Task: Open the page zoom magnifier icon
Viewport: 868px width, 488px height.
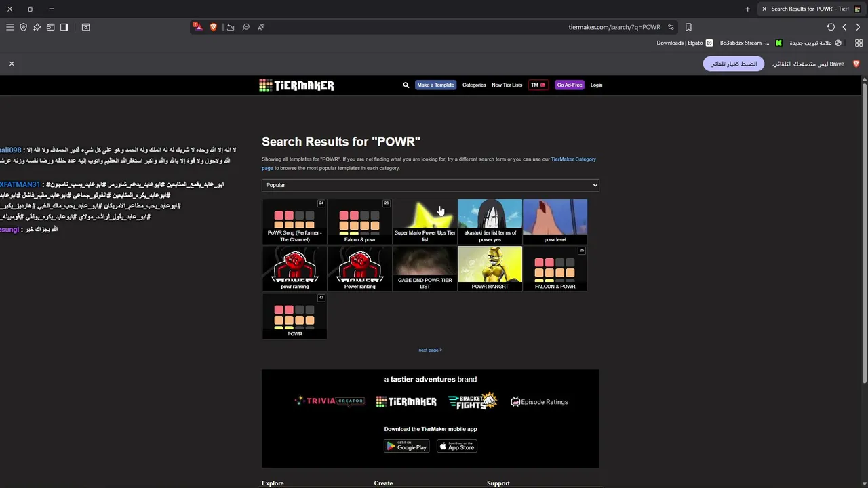Action: [246, 27]
